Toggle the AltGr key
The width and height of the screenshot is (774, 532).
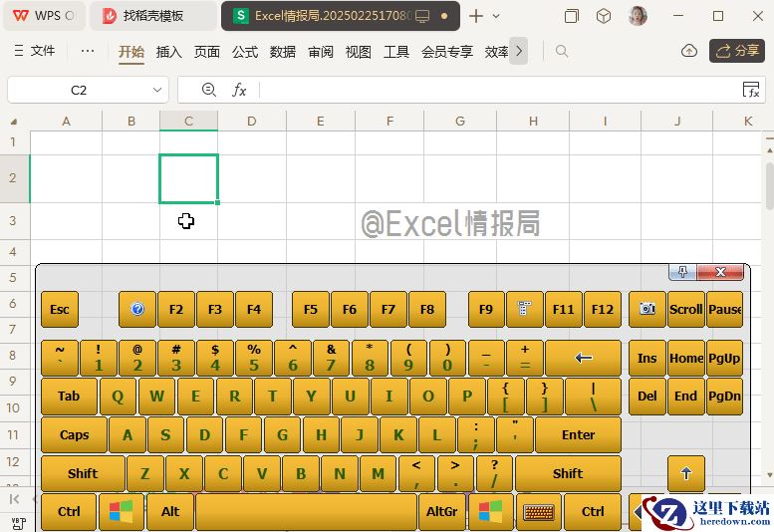pyautogui.click(x=442, y=512)
